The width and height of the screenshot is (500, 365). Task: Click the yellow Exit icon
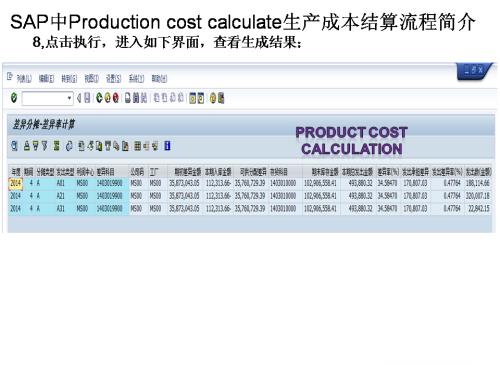tap(107, 98)
